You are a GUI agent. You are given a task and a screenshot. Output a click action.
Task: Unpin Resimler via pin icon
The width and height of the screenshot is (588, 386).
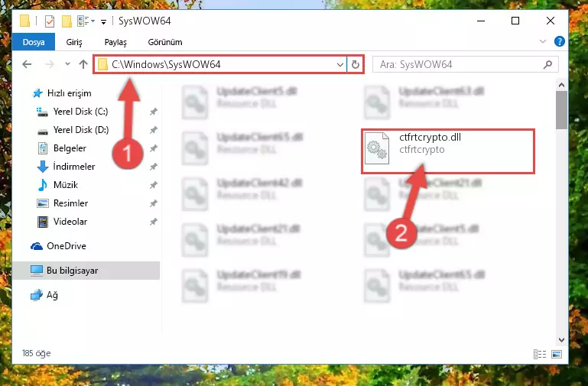[154, 203]
